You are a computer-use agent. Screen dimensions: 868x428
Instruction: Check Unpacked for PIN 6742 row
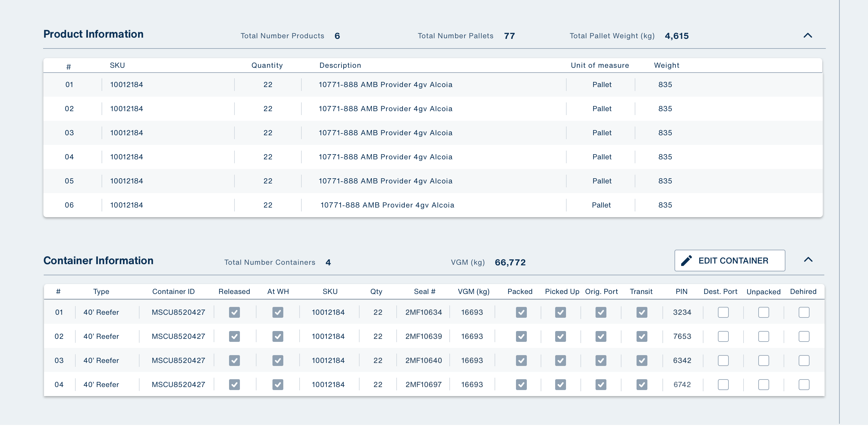tap(763, 384)
